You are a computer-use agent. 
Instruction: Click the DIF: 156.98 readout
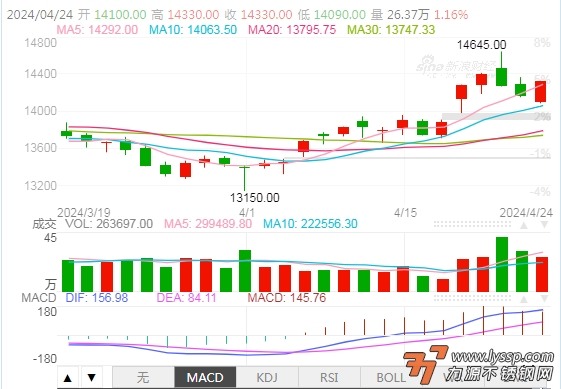[97, 298]
